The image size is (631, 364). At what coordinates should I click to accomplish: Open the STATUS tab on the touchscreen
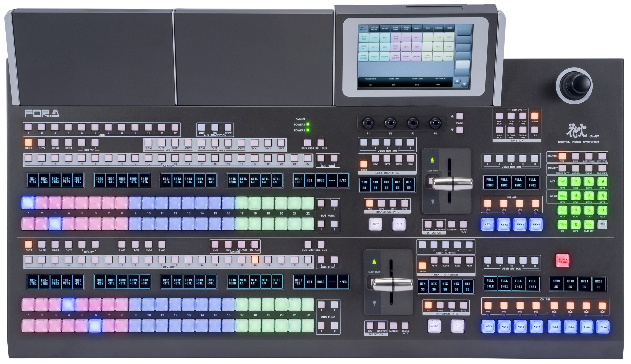tap(438, 28)
